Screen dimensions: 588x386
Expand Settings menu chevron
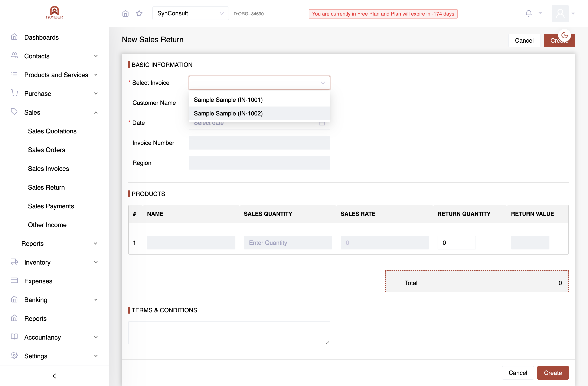96,356
